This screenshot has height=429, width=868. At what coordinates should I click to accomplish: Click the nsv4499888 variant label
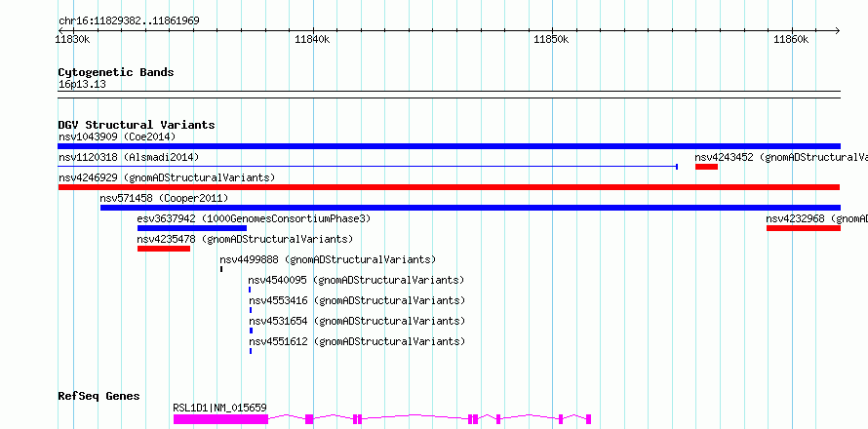(328, 259)
